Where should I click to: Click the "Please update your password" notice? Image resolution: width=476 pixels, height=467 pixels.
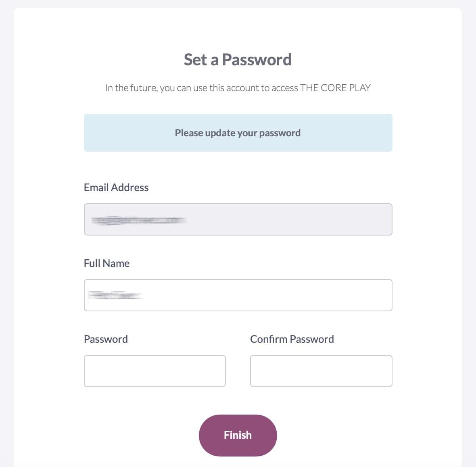click(x=238, y=133)
